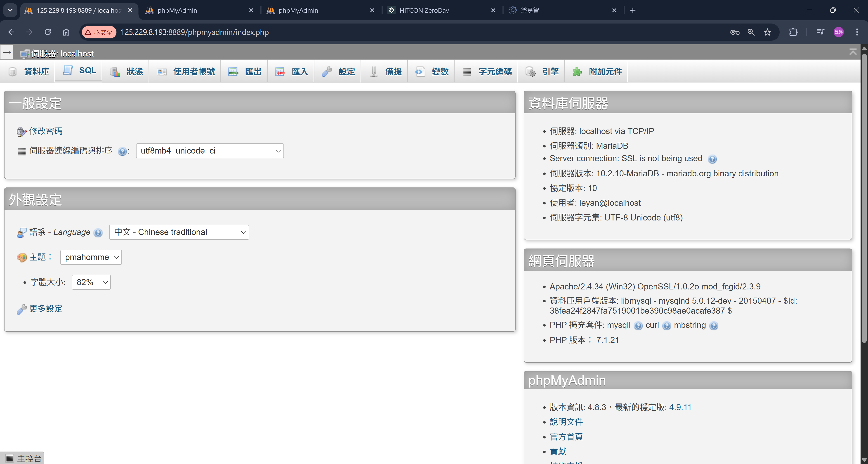This screenshot has height=464, width=868.
Task: Go back to the previous page
Action: [x=11, y=32]
